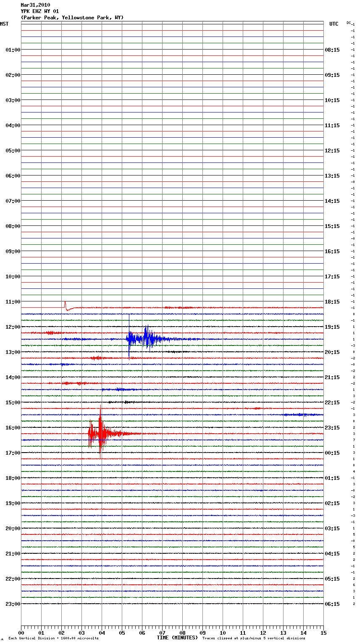Click the 00:15 UTC time label

click(x=332, y=453)
